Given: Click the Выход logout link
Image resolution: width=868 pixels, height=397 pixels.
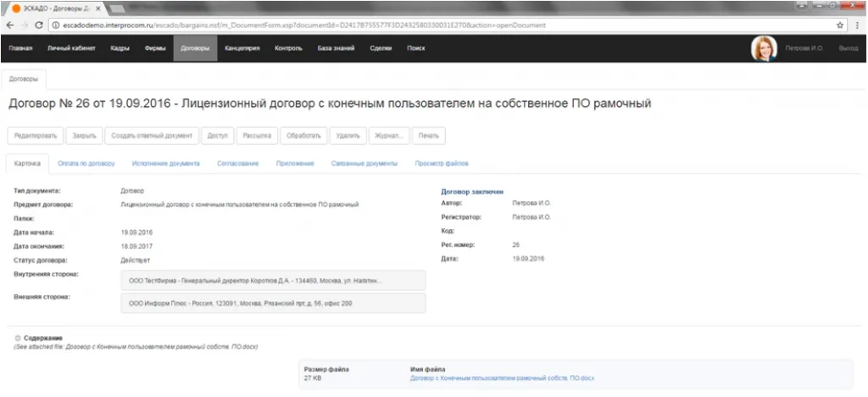Looking at the screenshot, I should 848,49.
